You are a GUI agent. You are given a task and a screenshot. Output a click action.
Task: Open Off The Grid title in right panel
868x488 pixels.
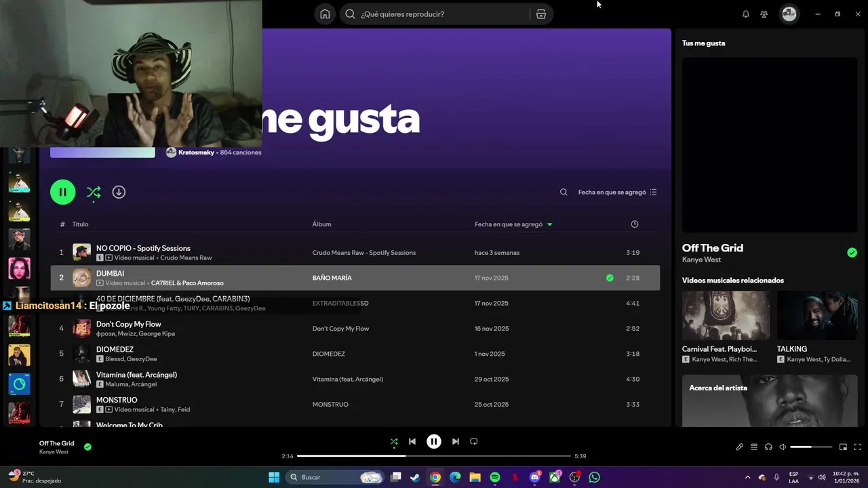(713, 248)
